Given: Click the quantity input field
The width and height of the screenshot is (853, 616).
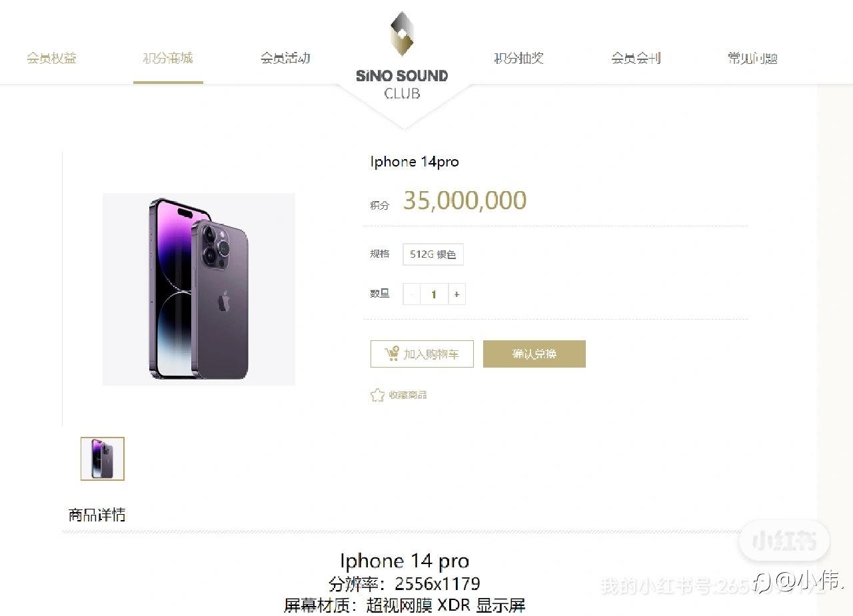Looking at the screenshot, I should pyautogui.click(x=434, y=294).
